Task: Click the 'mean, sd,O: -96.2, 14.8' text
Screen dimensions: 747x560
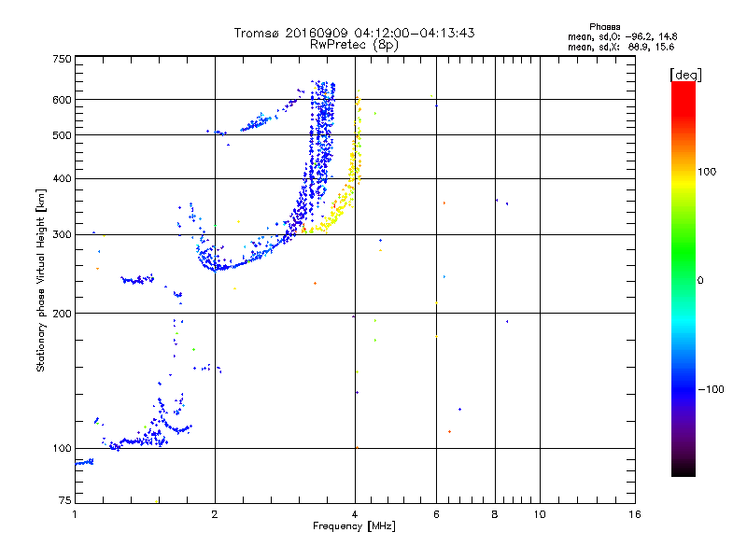Action: pos(622,36)
